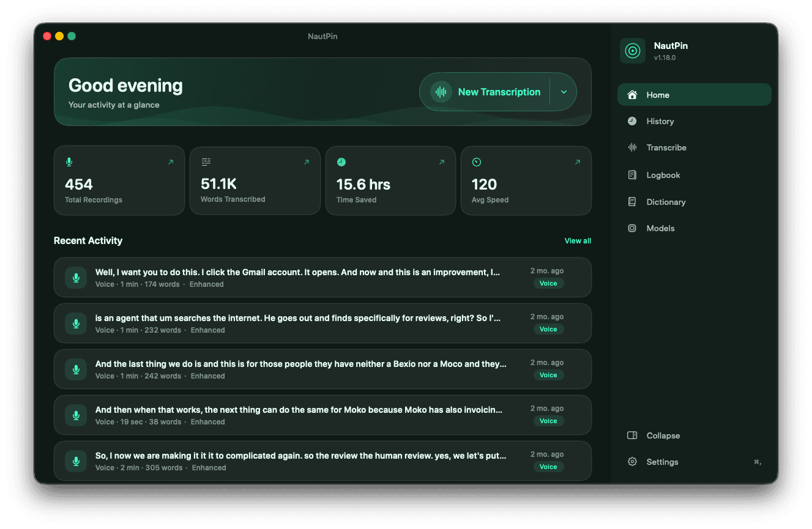
Task: Open arrow on Time Saved card
Action: (x=442, y=162)
